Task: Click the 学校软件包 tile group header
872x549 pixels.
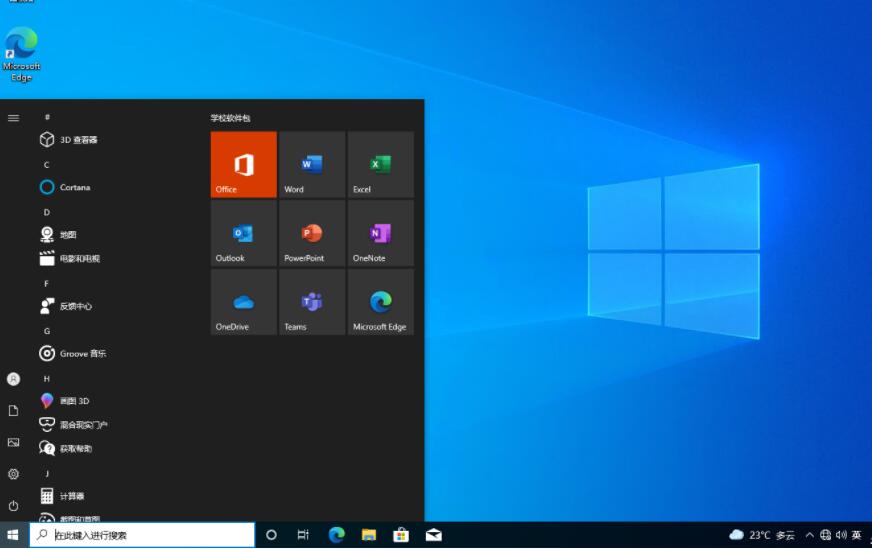Action: (x=230, y=118)
